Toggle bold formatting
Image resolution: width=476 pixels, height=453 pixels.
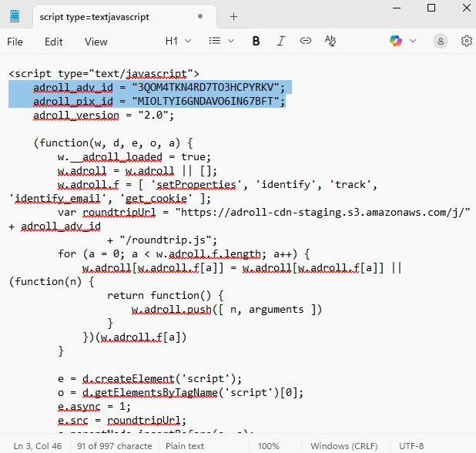pos(256,41)
